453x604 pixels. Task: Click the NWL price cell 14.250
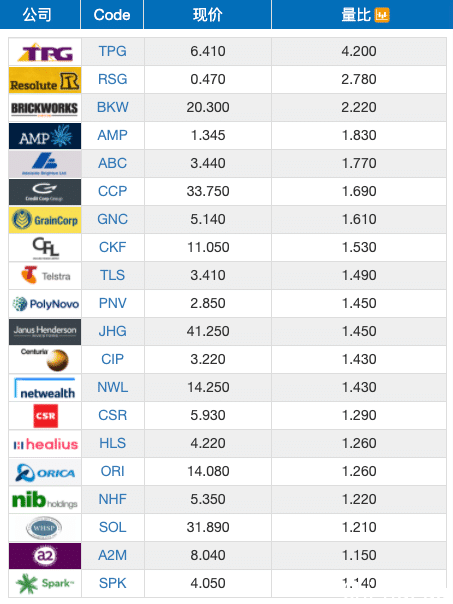click(x=208, y=388)
